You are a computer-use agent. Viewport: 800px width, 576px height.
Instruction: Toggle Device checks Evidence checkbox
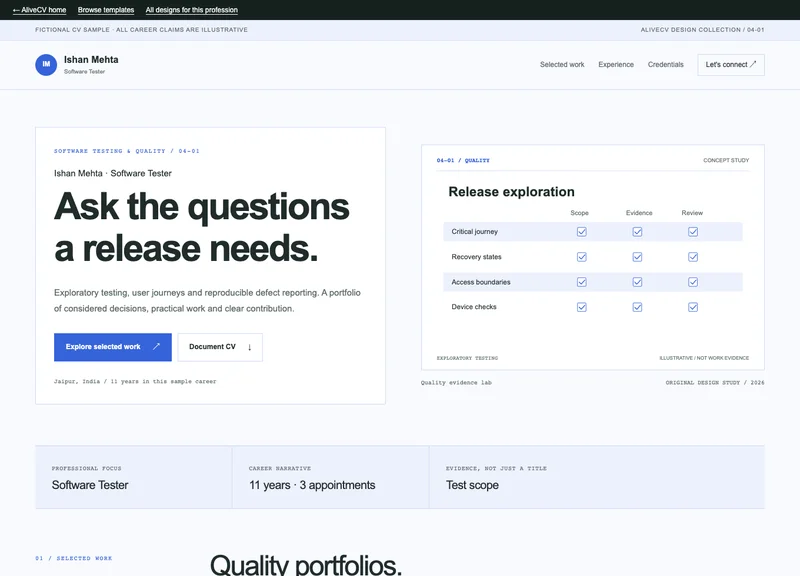coord(637,307)
